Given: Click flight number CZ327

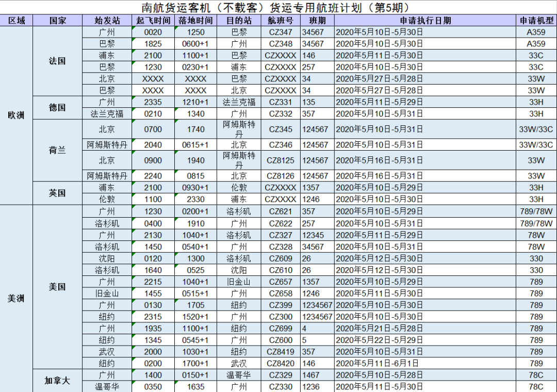Looking at the screenshot, I should [281, 235].
